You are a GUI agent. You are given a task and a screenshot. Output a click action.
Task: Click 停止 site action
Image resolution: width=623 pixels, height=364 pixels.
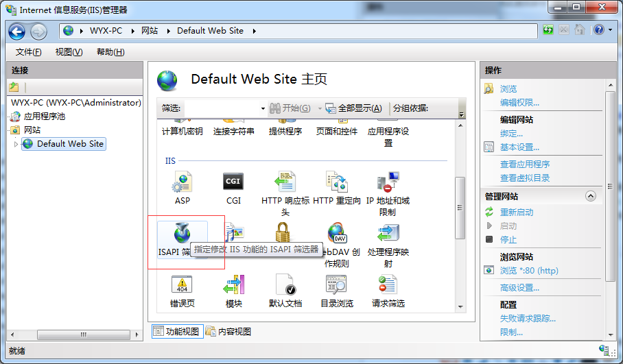click(508, 240)
